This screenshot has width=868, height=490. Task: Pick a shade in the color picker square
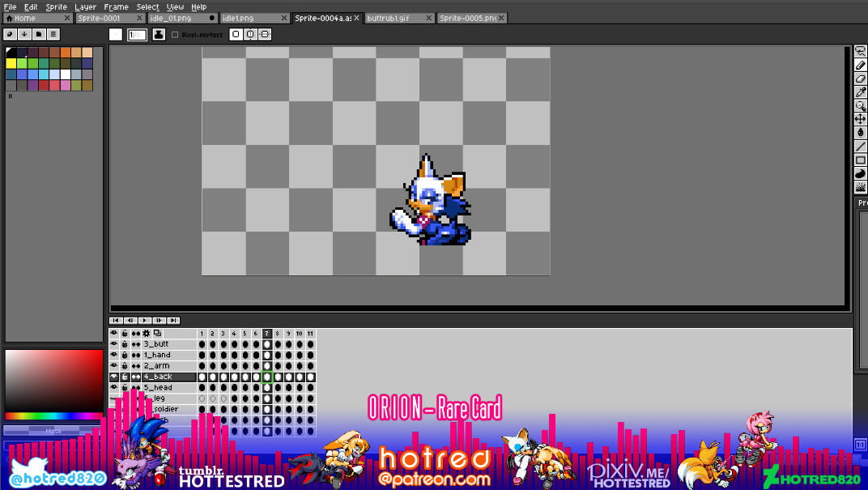coord(53,381)
